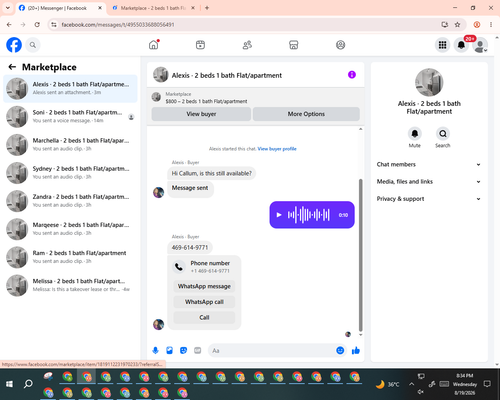
Task: Open the account profile avatar menu
Action: [x=480, y=45]
